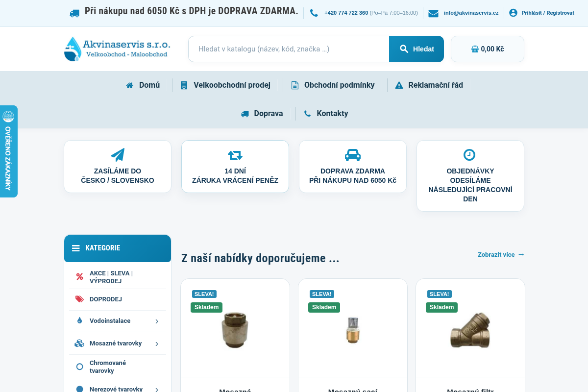Viewport: 588px width, 392px height.
Task: Click the phone icon beside Kontakty menu
Action: point(307,114)
